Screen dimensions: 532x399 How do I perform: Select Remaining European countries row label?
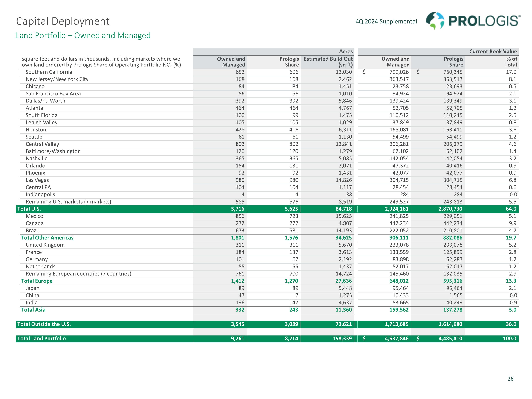pos(78,274)
